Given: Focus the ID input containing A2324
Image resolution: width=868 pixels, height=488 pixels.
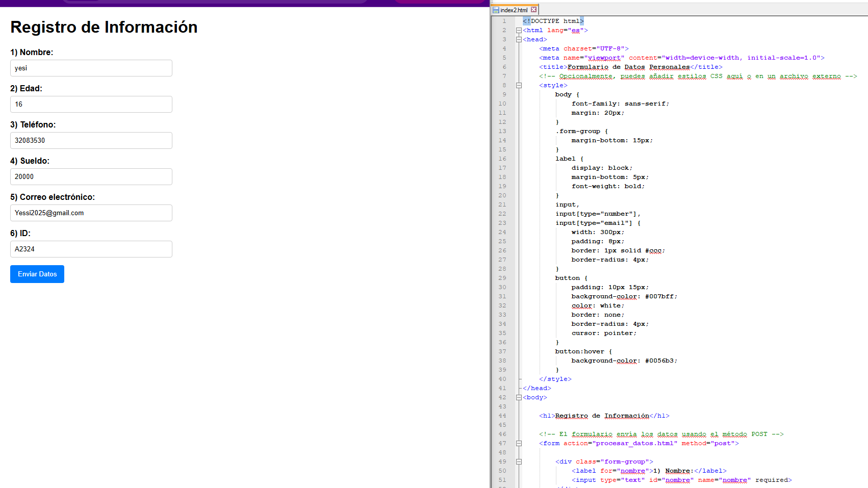Looking at the screenshot, I should tap(91, 249).
